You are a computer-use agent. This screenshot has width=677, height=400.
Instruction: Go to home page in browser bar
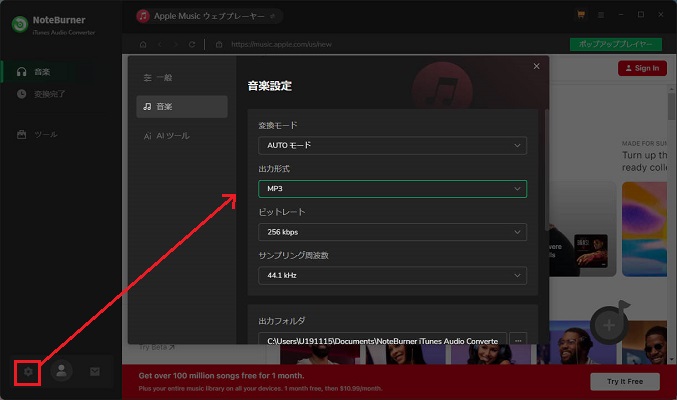[143, 44]
